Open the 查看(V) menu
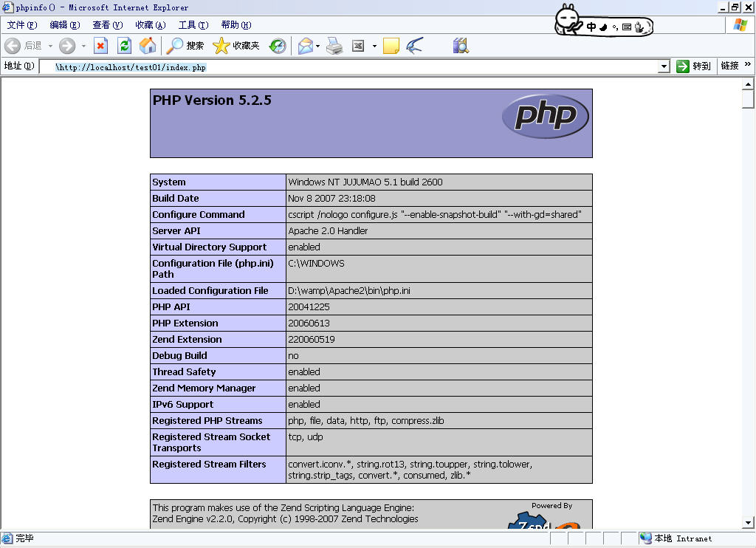Screen dimensions: 756x548 (x=108, y=25)
